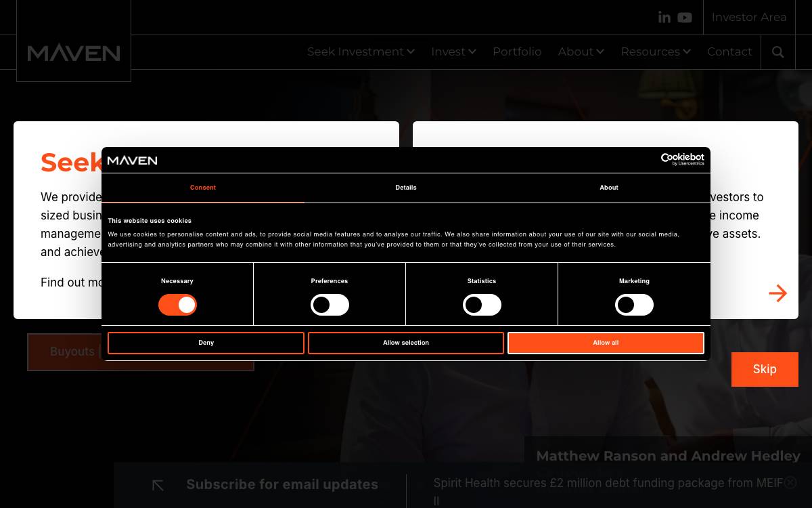Enable the Statistics cookies switch

coord(482,305)
